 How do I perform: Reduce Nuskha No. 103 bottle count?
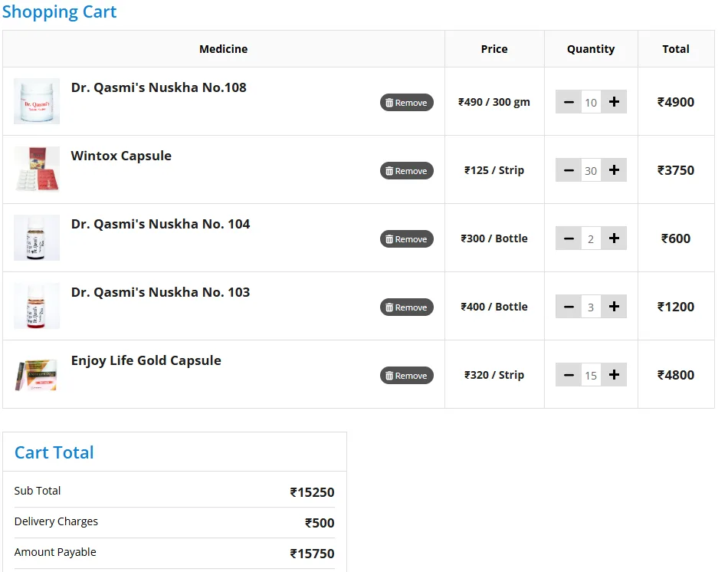click(x=568, y=307)
